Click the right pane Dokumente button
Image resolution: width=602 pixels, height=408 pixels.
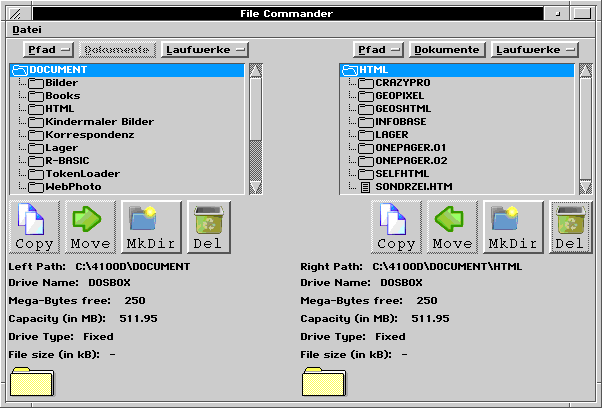pos(447,50)
